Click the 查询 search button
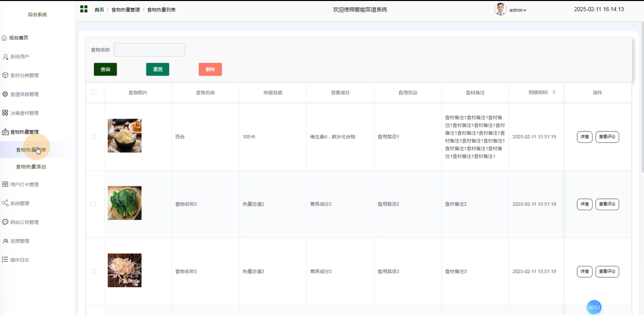Image resolution: width=644 pixels, height=315 pixels. click(x=105, y=70)
